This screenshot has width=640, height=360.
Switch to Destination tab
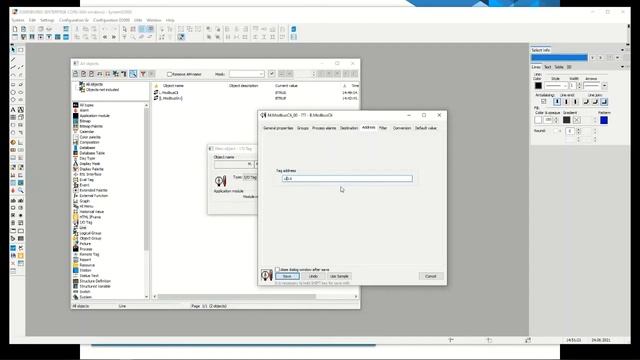point(349,128)
